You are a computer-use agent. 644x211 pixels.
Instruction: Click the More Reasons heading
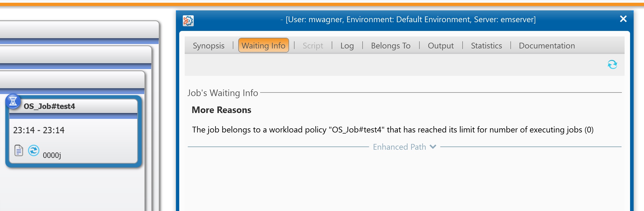click(221, 110)
